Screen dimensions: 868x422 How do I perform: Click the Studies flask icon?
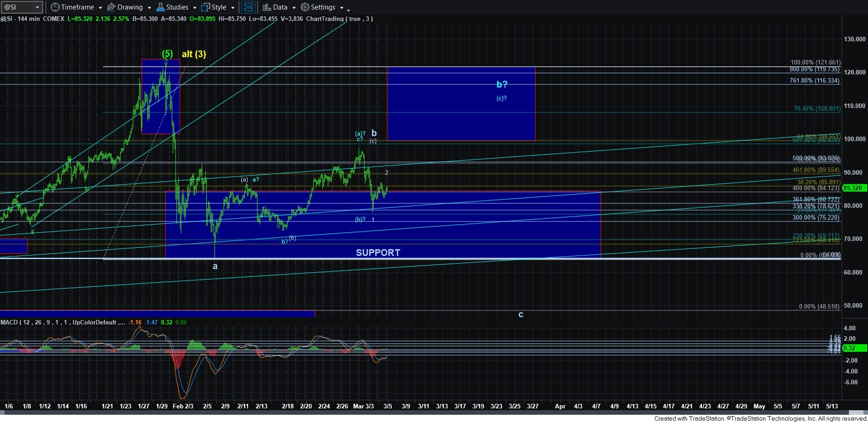(x=161, y=7)
